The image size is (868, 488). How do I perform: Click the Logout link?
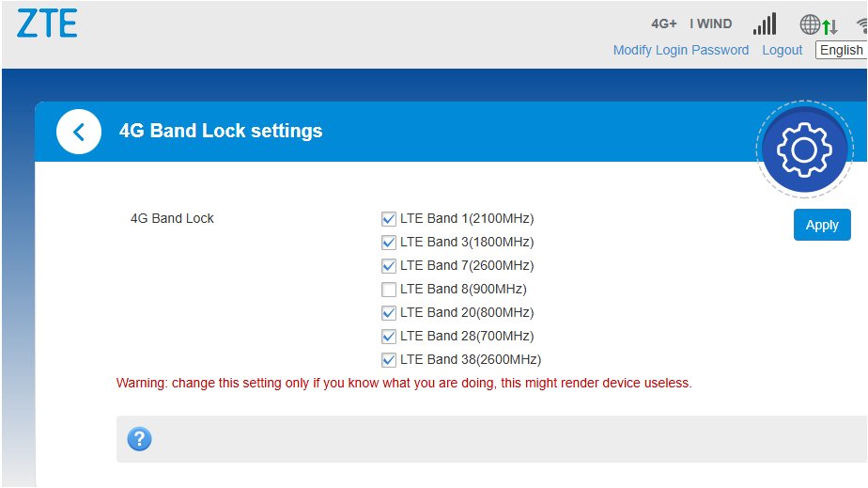tap(783, 50)
